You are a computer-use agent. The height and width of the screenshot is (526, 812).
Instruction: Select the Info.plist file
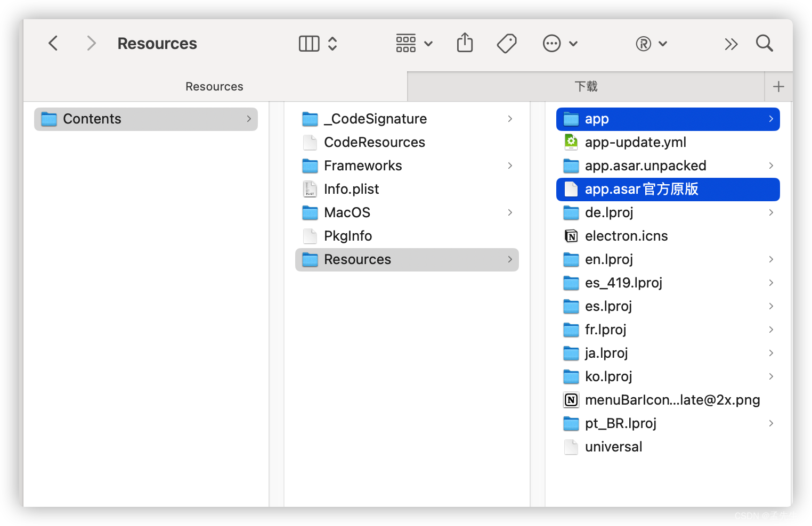point(407,189)
